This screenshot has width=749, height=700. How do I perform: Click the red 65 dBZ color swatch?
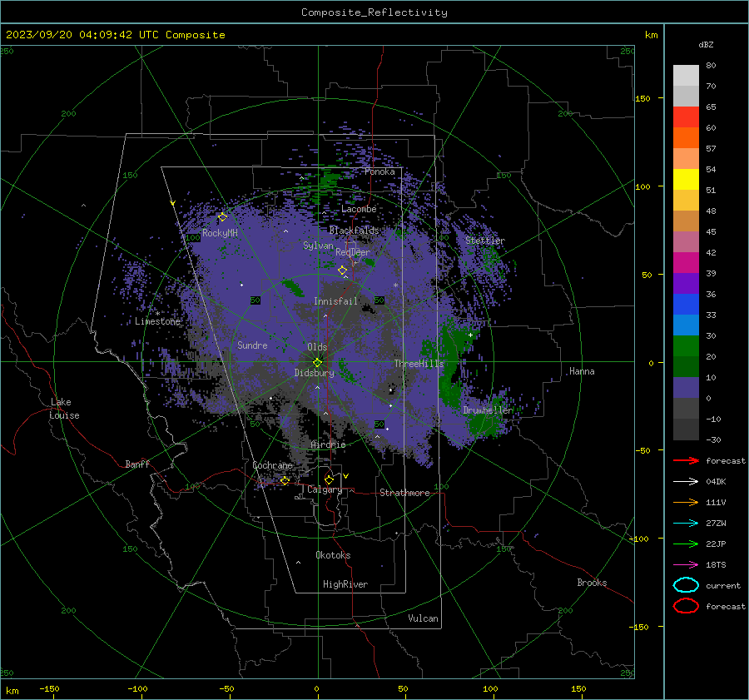pos(686,117)
